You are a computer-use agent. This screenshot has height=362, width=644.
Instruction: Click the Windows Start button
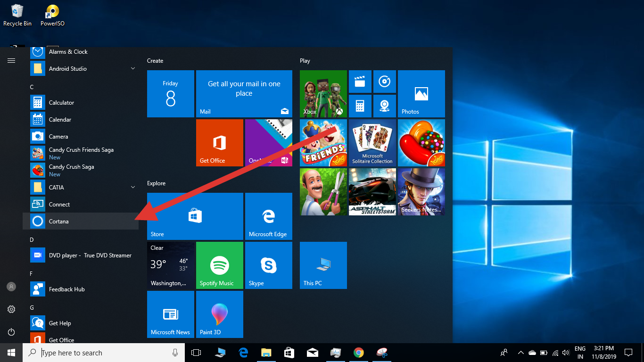click(11, 353)
